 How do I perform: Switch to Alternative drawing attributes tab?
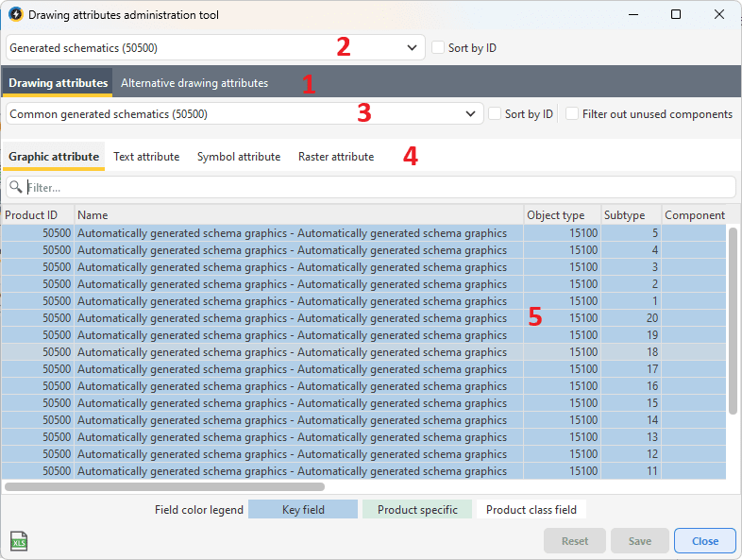tap(194, 83)
